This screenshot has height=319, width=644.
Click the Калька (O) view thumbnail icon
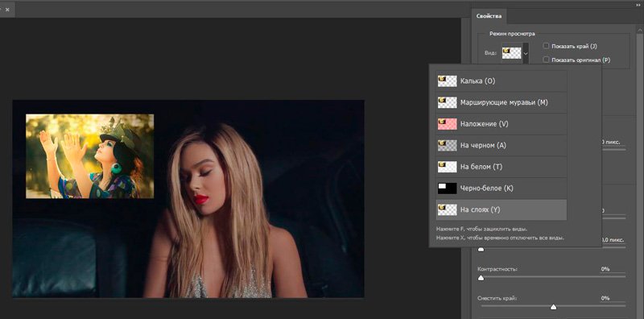click(448, 81)
